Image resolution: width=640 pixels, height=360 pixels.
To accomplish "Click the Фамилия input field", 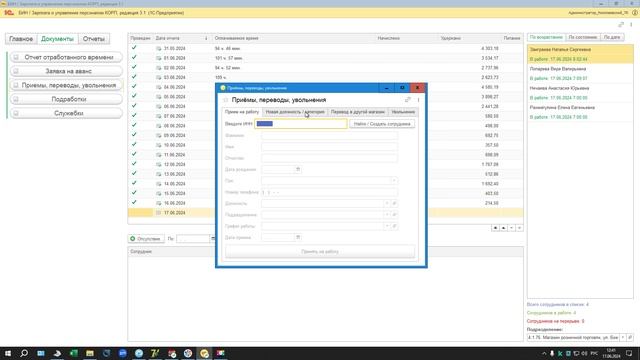I will 329,136.
